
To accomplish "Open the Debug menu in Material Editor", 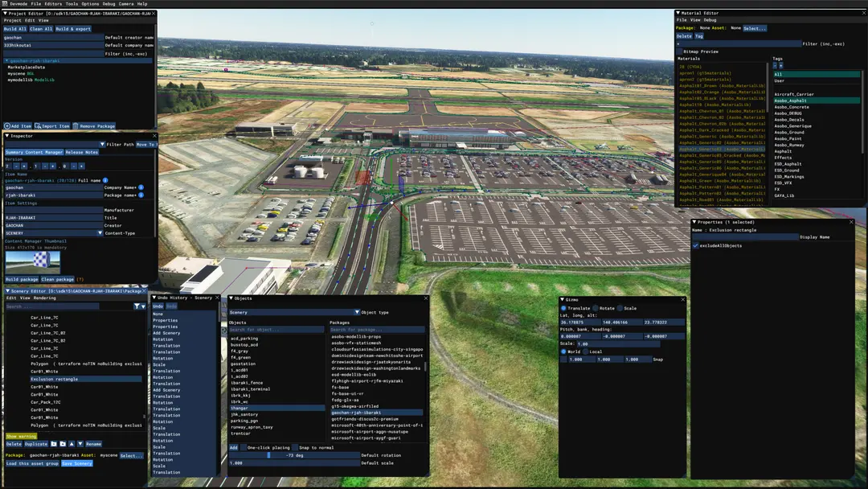I will point(710,20).
